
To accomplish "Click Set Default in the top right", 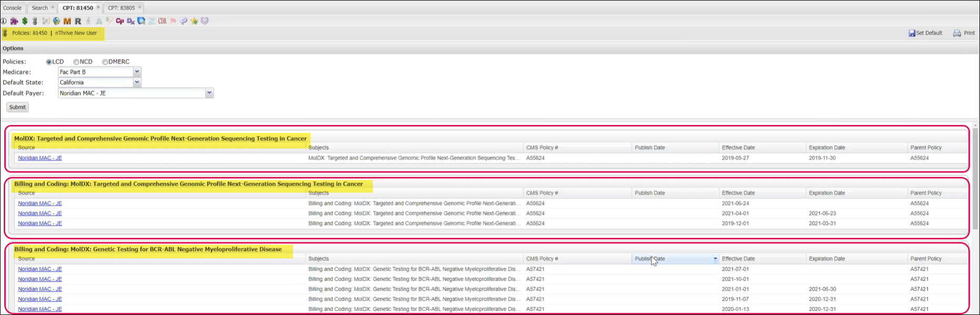I will (925, 33).
